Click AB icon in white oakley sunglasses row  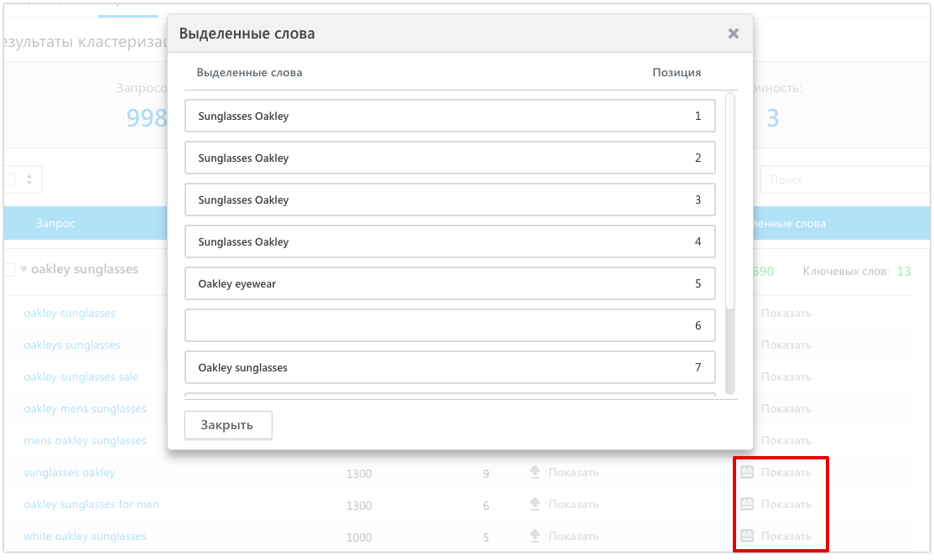[747, 537]
